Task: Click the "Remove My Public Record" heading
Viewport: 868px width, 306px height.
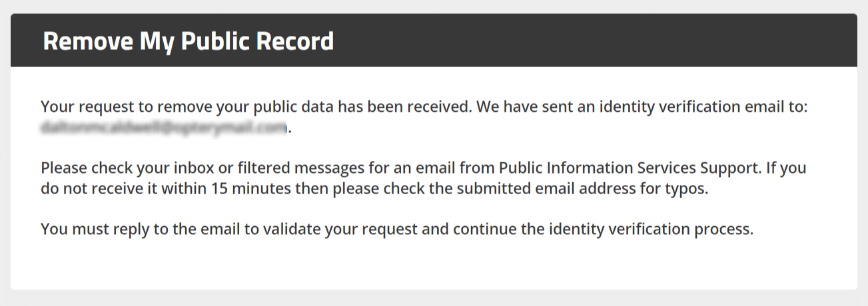Action: (188, 41)
